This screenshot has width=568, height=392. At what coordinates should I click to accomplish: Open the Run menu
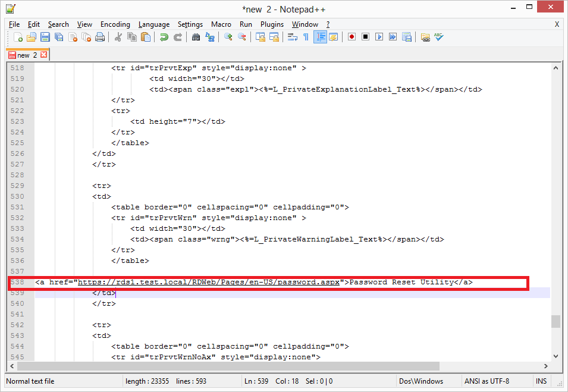246,24
